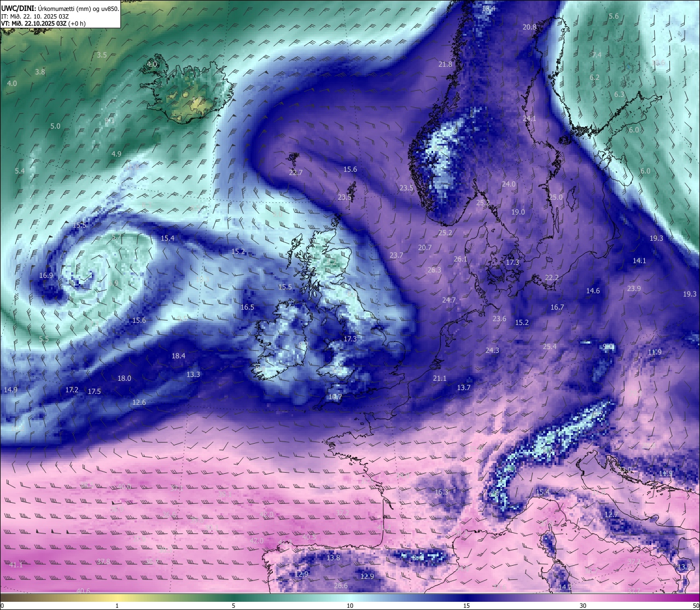Click the precipitable water color scale bar
The width and height of the screenshot is (700, 610).
point(350,597)
